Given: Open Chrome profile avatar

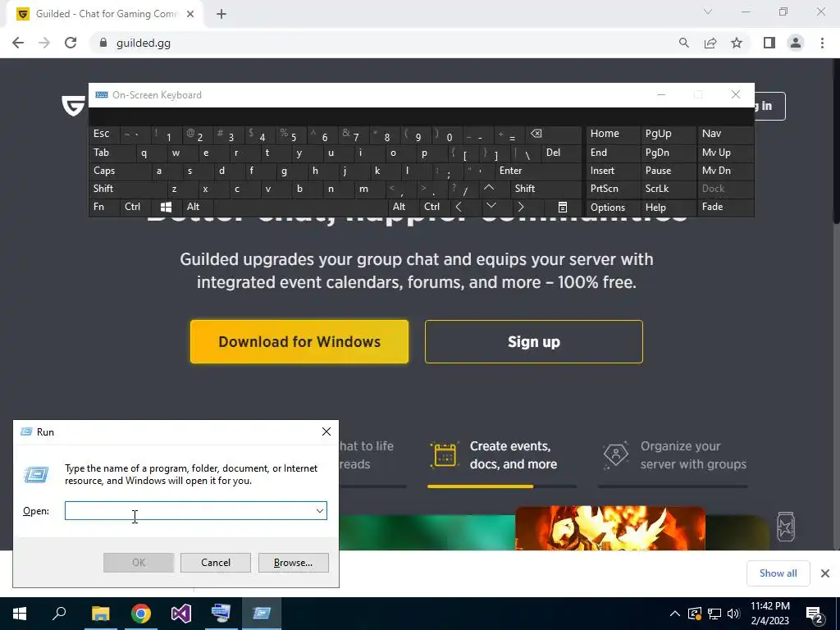Looking at the screenshot, I should [796, 43].
